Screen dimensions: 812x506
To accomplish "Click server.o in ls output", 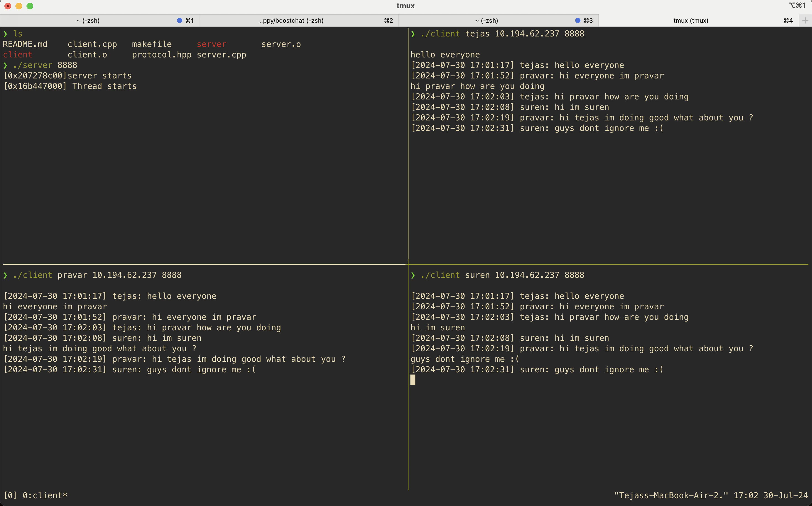I will tap(281, 44).
